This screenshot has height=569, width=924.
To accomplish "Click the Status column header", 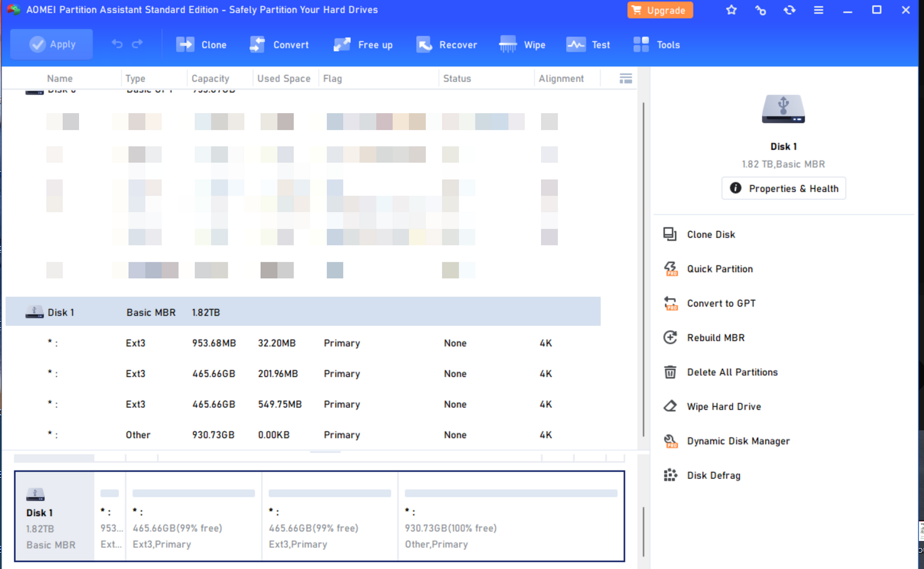I will 457,79.
